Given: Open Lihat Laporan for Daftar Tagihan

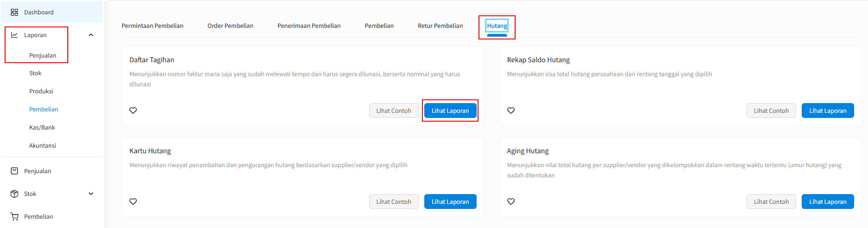Looking at the screenshot, I should pos(450,111).
